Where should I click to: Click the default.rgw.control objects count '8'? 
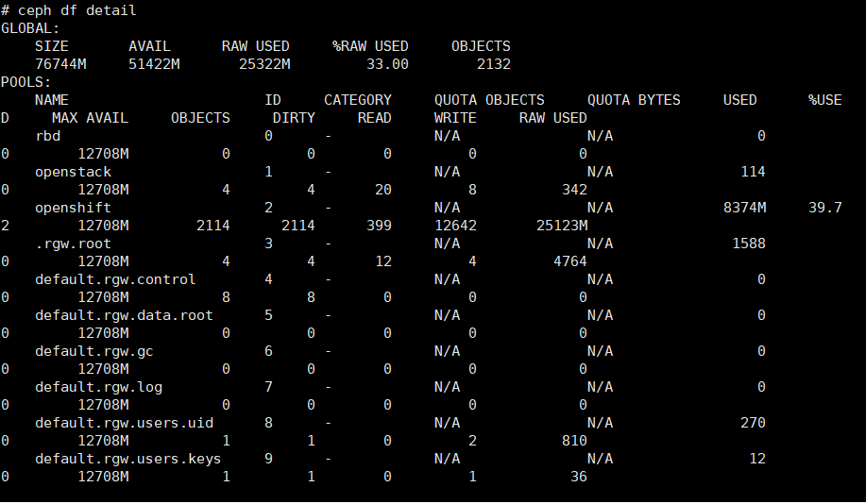[226, 297]
